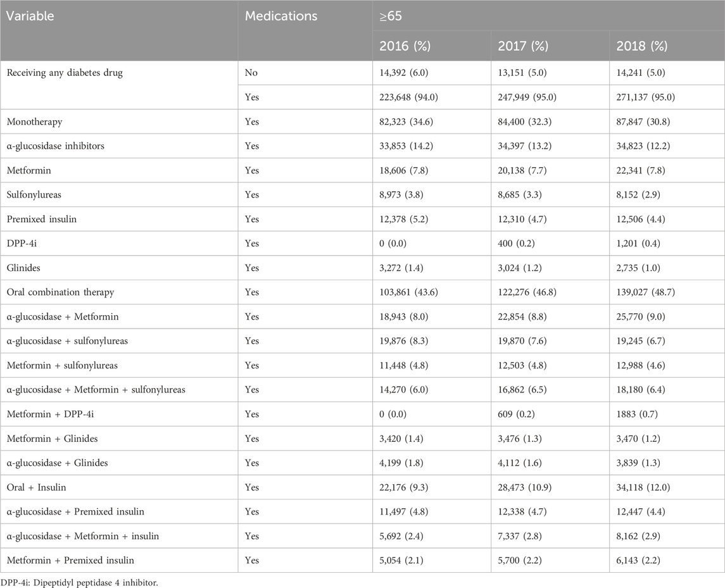The image size is (725, 588).
Task: Click the Premixed insulin row label
Action: pos(42,219)
